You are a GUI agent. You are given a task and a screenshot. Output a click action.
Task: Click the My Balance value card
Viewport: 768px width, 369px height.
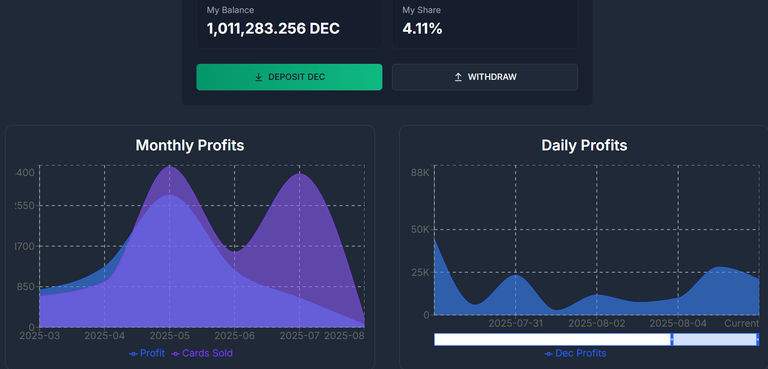click(x=289, y=23)
